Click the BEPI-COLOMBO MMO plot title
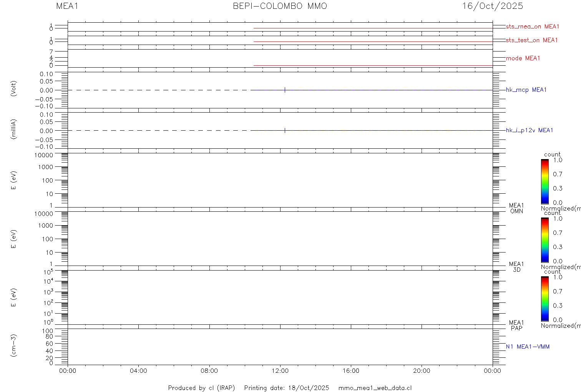 click(x=280, y=6)
